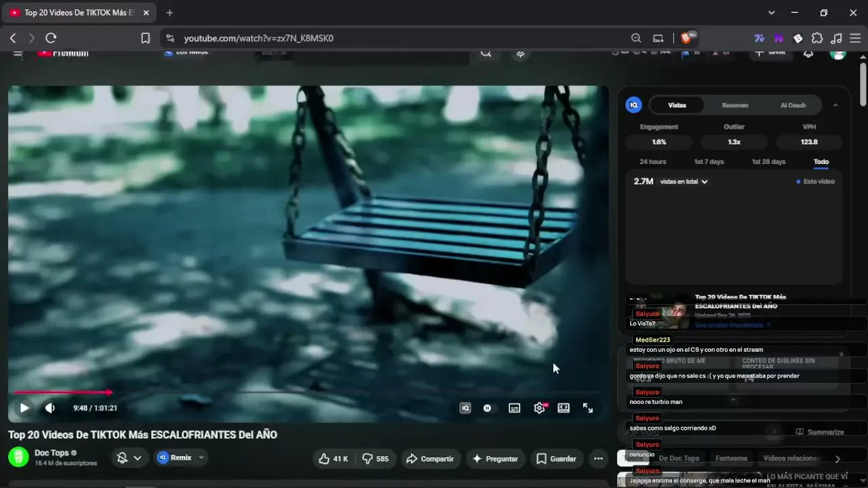Image resolution: width=868 pixels, height=488 pixels.
Task: Select the 1st 28 days range
Action: tap(768, 162)
